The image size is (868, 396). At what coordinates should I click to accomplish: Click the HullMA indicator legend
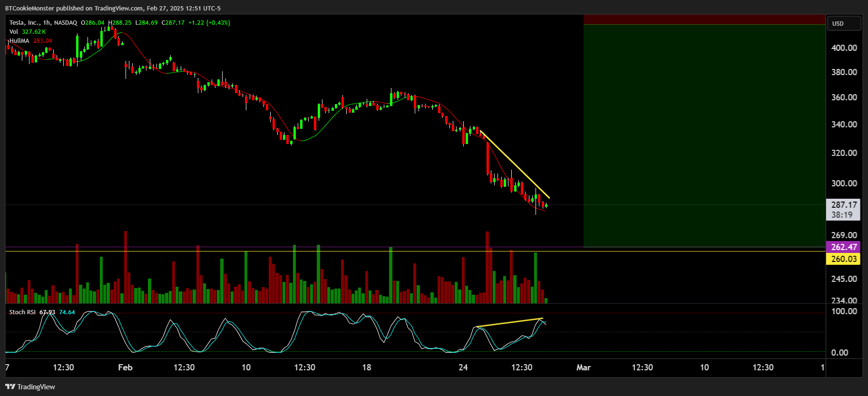(x=30, y=40)
